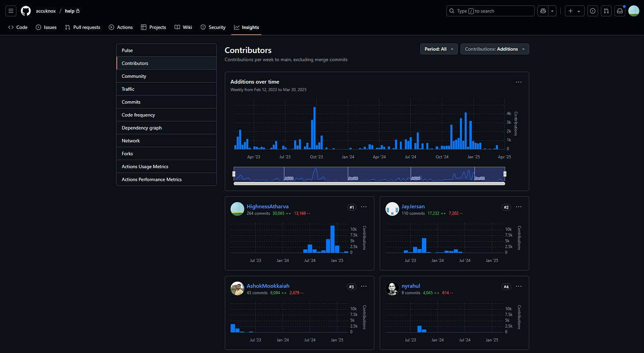Expand the Period: All dropdown
Viewport: 644px width, 353px height.
pos(439,49)
